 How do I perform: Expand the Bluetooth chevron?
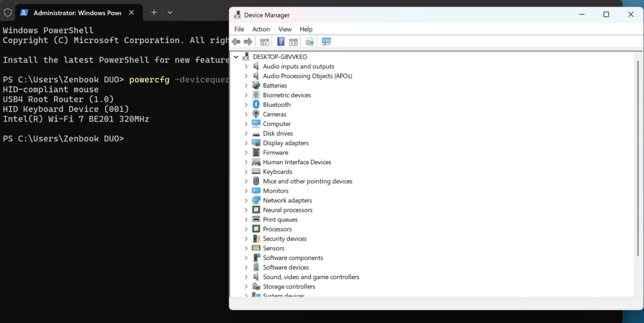point(246,105)
